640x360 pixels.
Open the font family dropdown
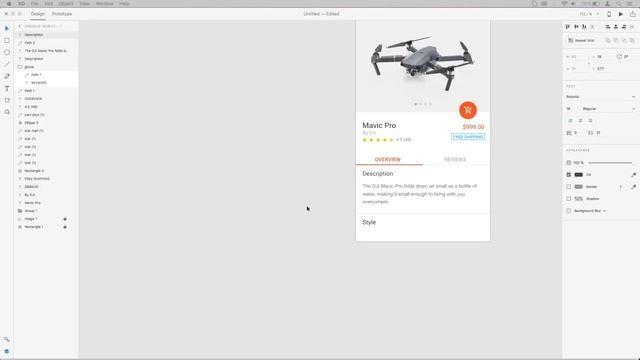coord(600,97)
